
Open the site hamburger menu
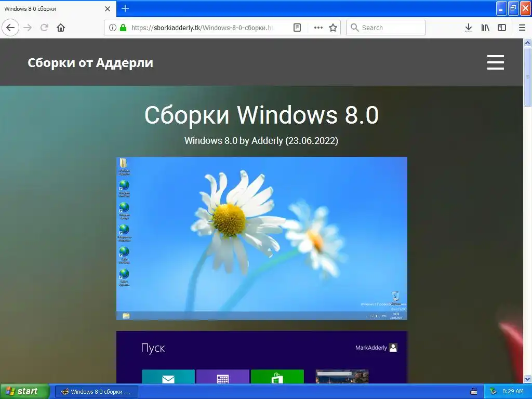495,62
